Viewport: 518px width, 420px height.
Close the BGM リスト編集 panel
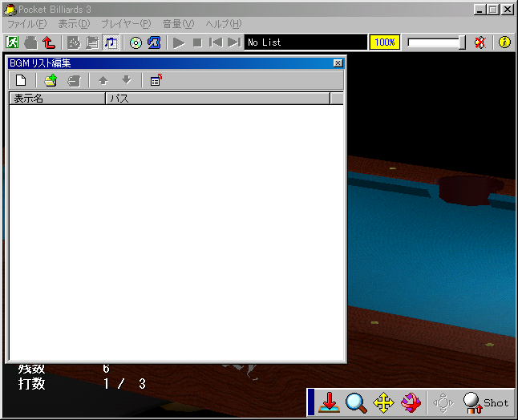coord(338,63)
